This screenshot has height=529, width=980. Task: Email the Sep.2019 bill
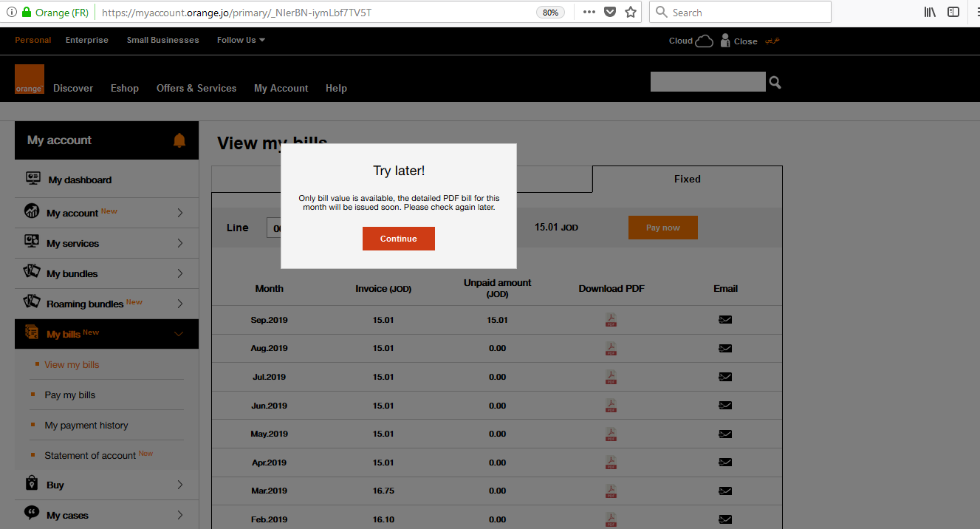(x=725, y=320)
